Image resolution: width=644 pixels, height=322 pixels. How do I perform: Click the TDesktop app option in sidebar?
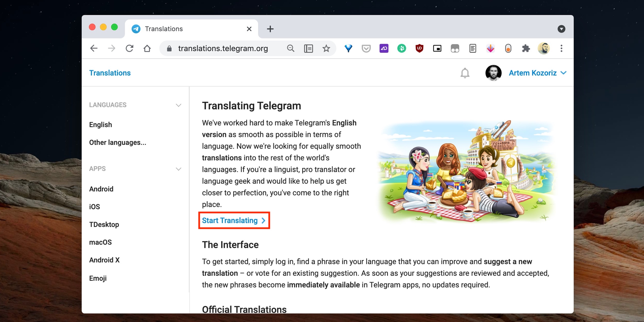click(104, 224)
